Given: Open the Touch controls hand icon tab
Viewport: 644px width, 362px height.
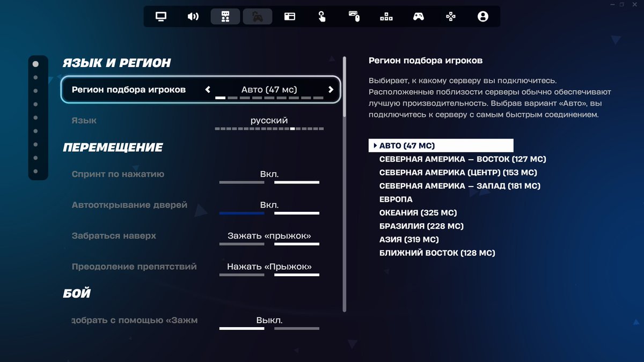Looking at the screenshot, I should coord(322,17).
